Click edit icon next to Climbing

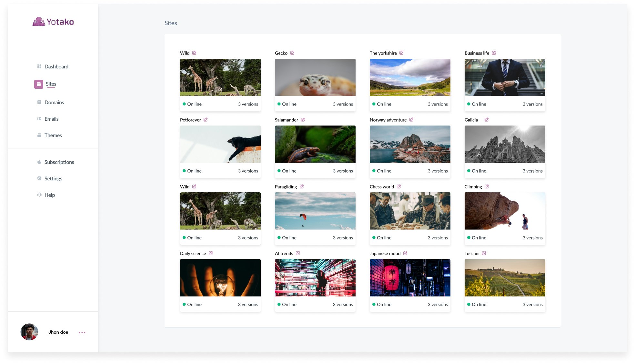487,187
